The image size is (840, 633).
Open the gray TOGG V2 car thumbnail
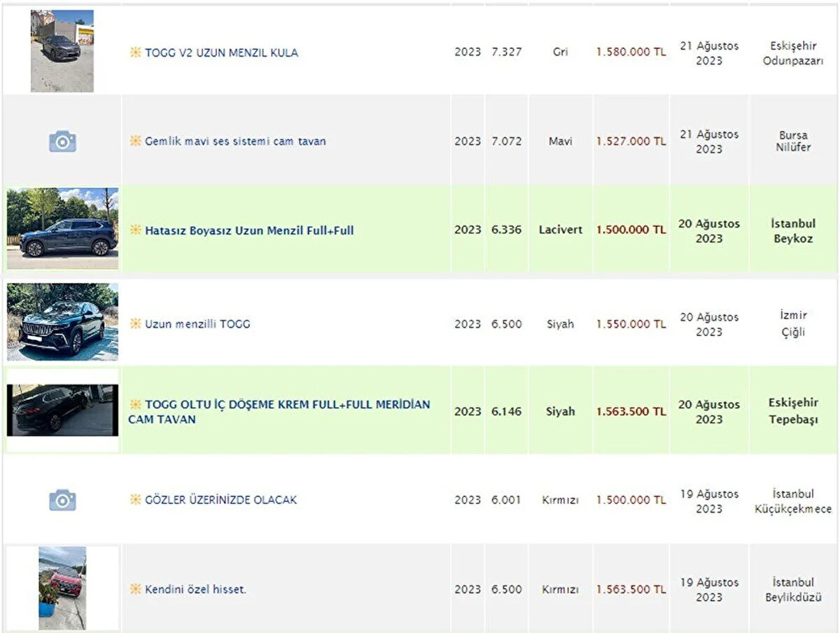click(62, 50)
